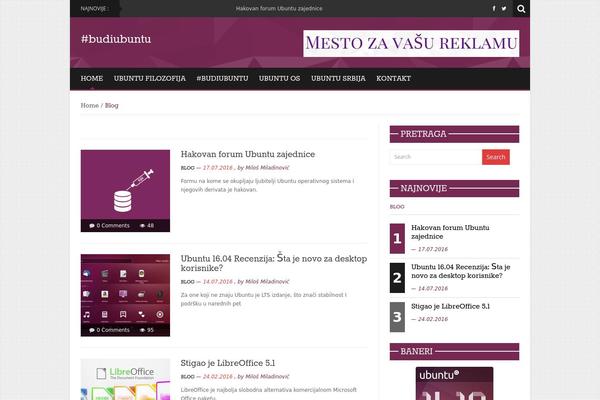Click comments bubble icon on Hakovan forum thumbnail
This screenshot has height=400, width=600.
[x=92, y=226]
